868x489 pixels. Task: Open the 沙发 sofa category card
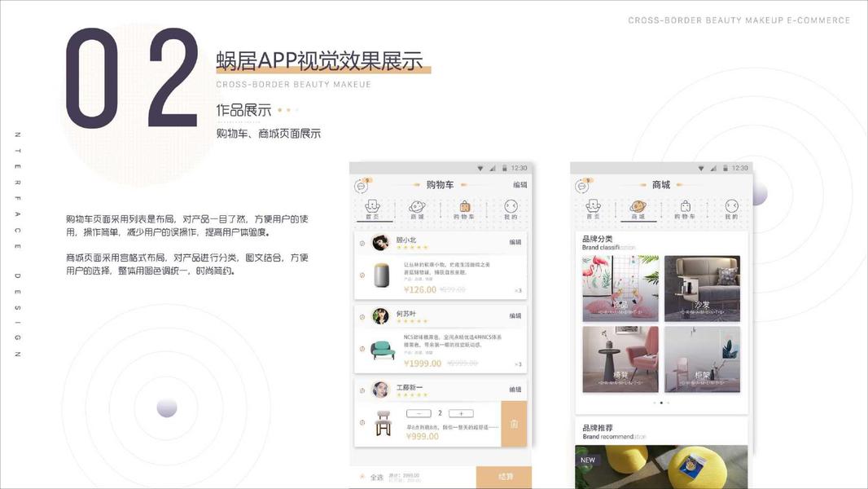[702, 289]
